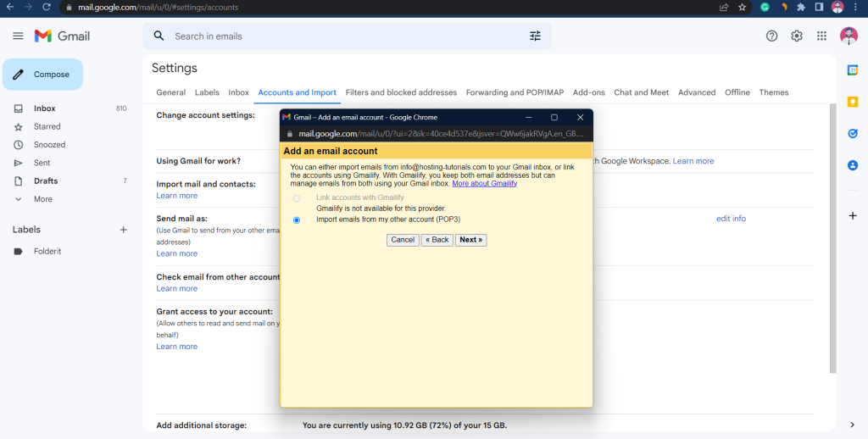Open the Offline settings tab
The height and width of the screenshot is (439, 868).
[x=737, y=92]
